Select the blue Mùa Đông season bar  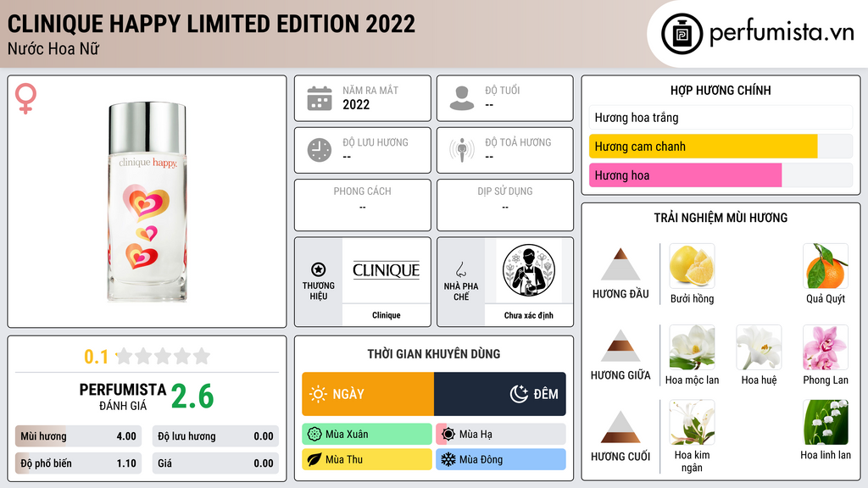tap(501, 459)
